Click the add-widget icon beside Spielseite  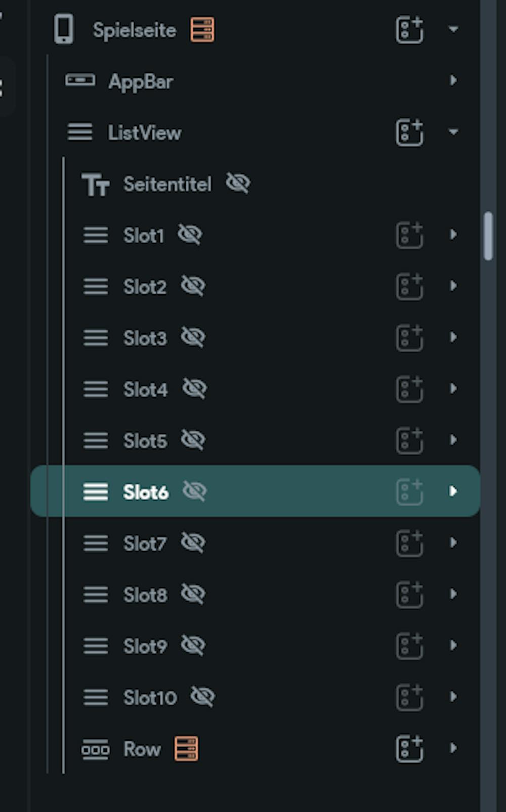(409, 30)
